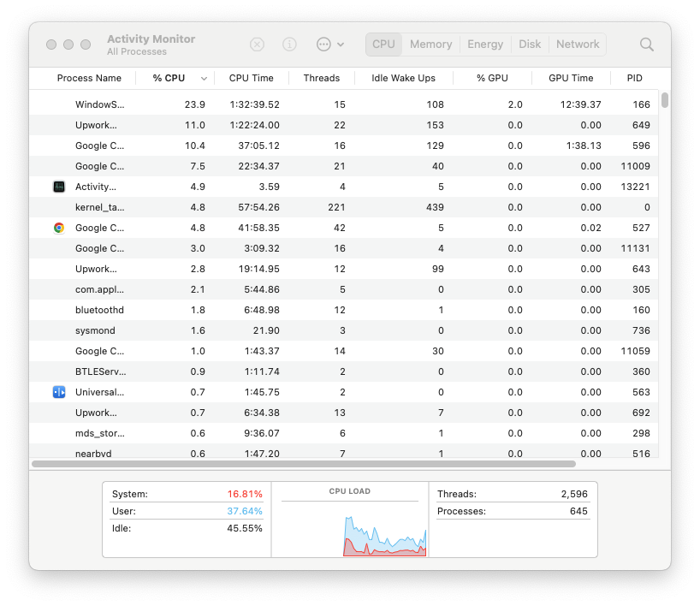Viewport: 700px width, 606px height.
Task: Click the stop process (X) toolbar icon
Action: click(x=257, y=44)
